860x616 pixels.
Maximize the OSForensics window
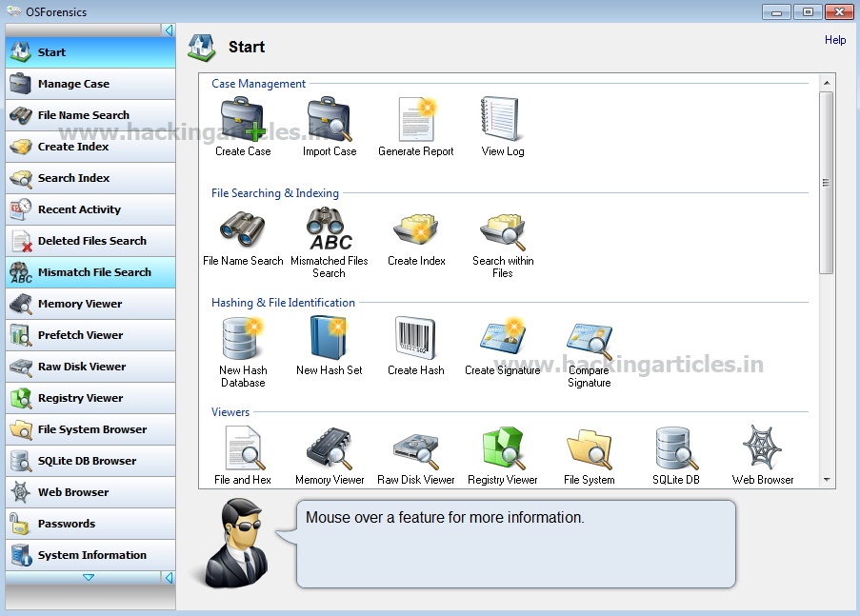[808, 11]
